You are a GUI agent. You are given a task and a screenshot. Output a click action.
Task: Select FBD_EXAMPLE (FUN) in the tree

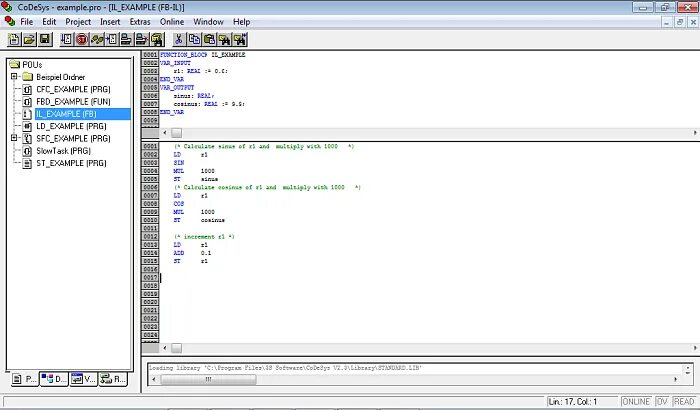[x=73, y=102]
